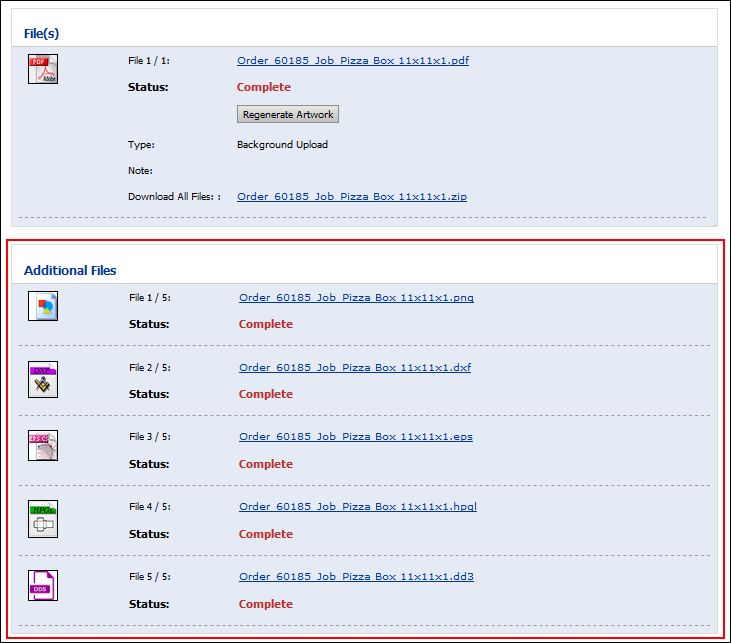Open the Pizza Box 11x11x1.dxf link
This screenshot has height=643, width=731.
point(355,368)
